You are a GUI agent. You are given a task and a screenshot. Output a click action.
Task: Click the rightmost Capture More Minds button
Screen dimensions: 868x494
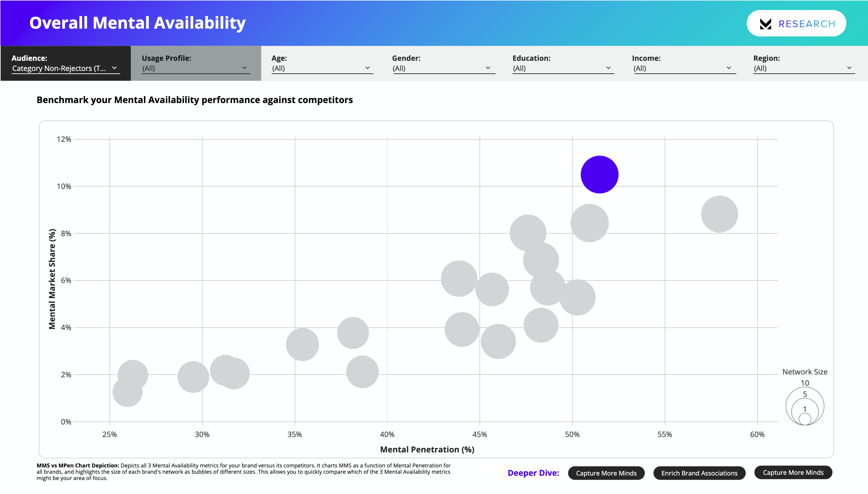pyautogui.click(x=793, y=472)
